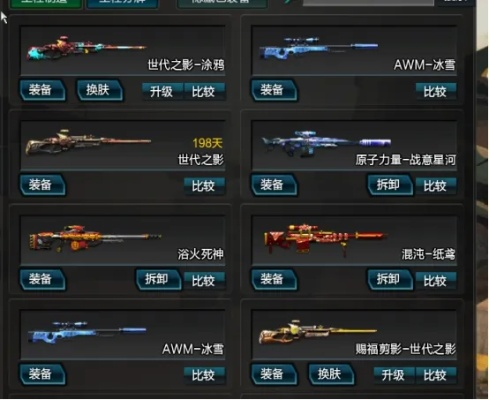Upgrade (升级) the 世代之影-涂鸦 weapon
Image resolution: width=489 pixels, height=400 pixels.
pos(162,91)
